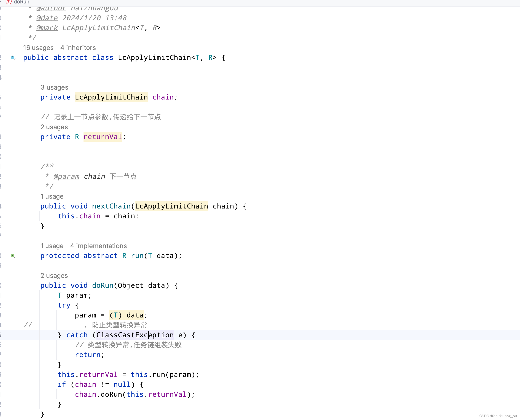Click highlighted LcApplyLimitChain type in field declaration
Screen dimensions: 520x420
111,97
